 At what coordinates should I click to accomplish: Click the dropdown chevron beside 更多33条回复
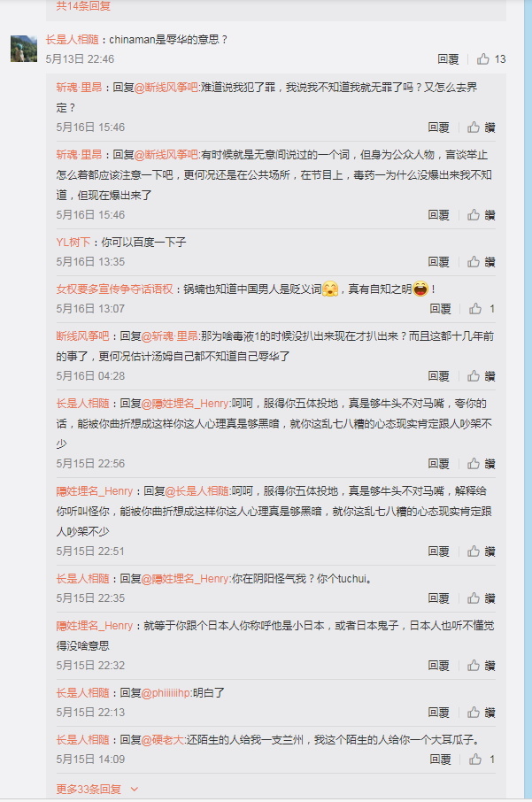[134, 790]
